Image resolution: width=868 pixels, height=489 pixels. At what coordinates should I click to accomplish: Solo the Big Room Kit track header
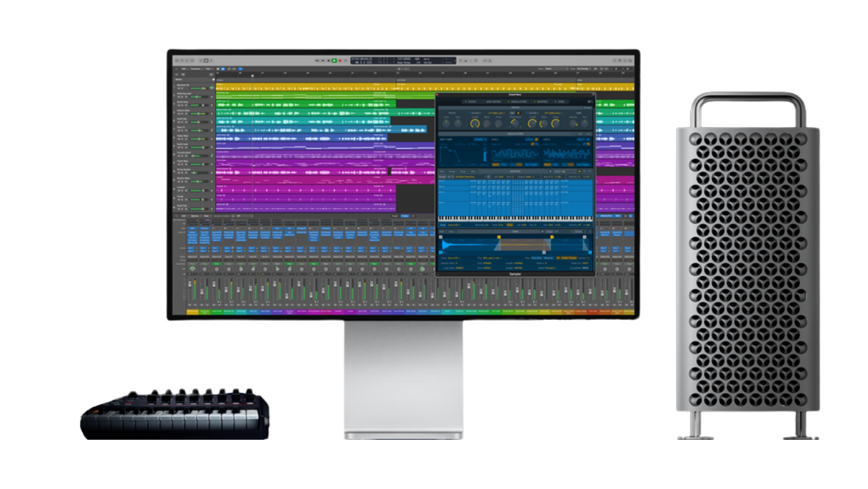click(182, 88)
